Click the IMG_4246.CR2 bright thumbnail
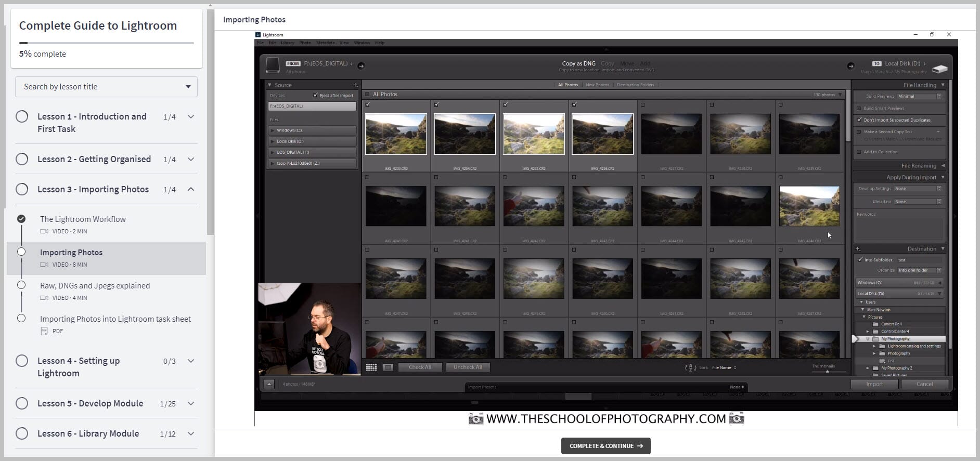 pyautogui.click(x=809, y=206)
